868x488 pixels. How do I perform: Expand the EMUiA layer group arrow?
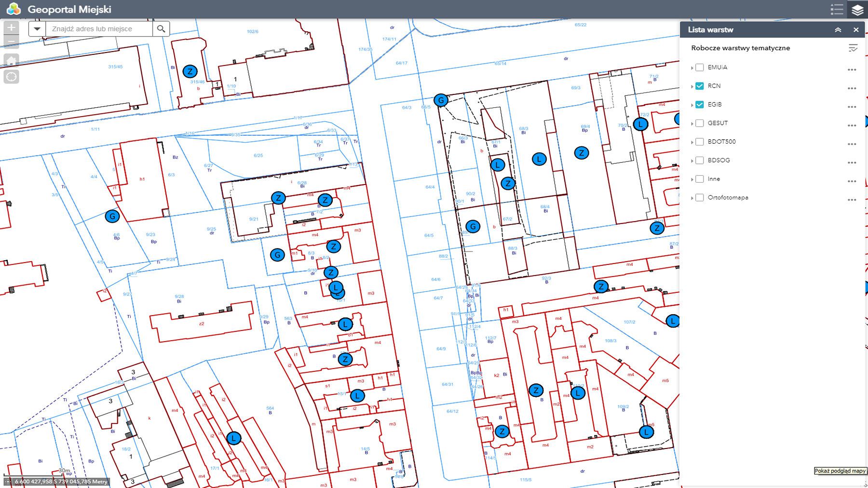692,68
